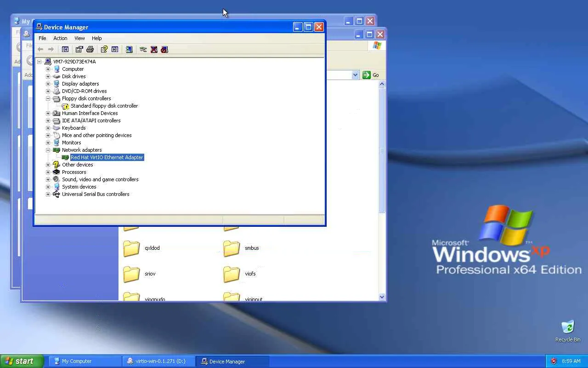
Task: Select the sriov folder icon in the virtio-win window
Action: [x=131, y=274]
